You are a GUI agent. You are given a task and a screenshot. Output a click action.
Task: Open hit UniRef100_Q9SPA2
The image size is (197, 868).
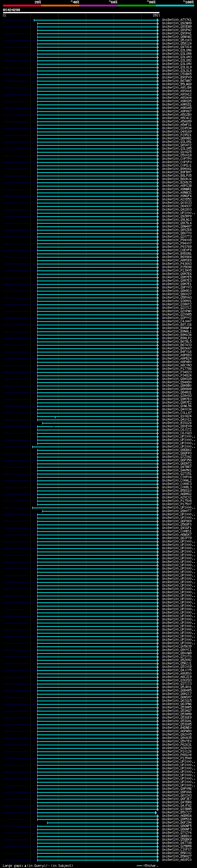point(176,30)
